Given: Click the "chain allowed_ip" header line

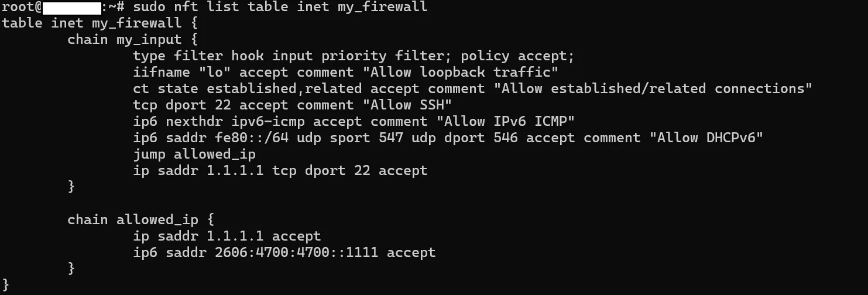Looking at the screenshot, I should tap(140, 220).
